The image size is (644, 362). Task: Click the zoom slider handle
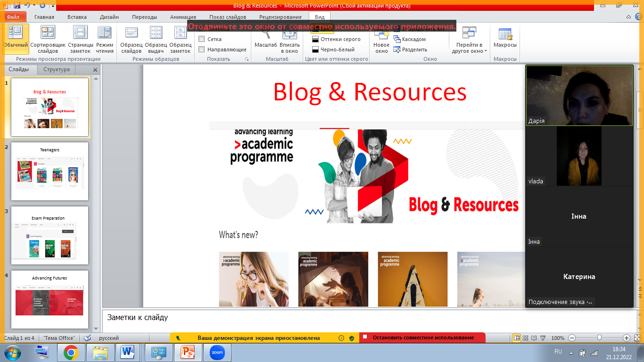point(599,338)
